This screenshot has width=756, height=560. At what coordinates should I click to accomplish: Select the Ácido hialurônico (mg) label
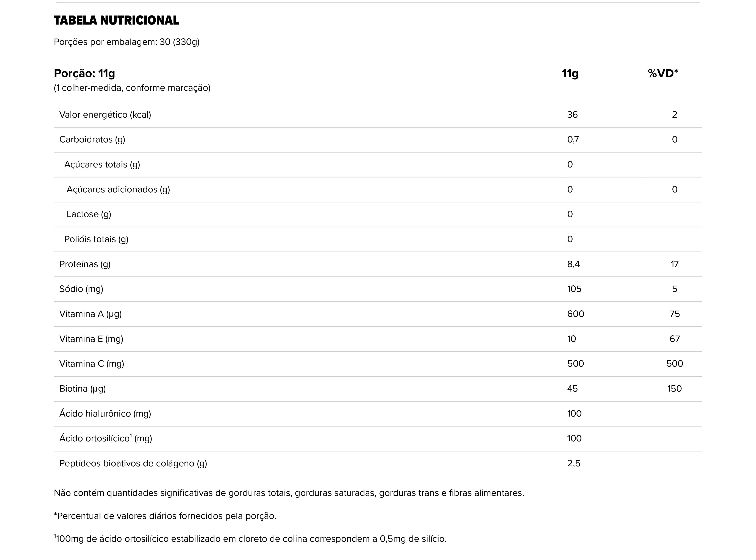click(x=105, y=414)
